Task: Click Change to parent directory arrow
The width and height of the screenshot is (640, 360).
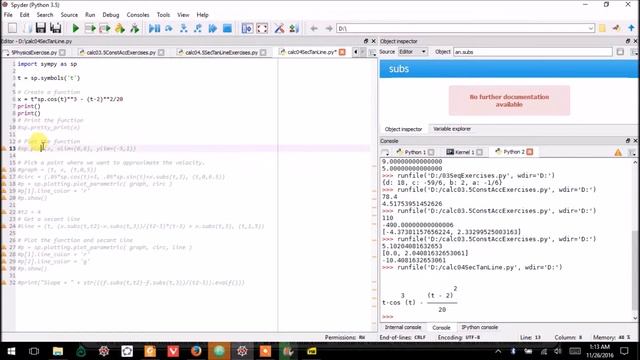Action: pos(631,28)
